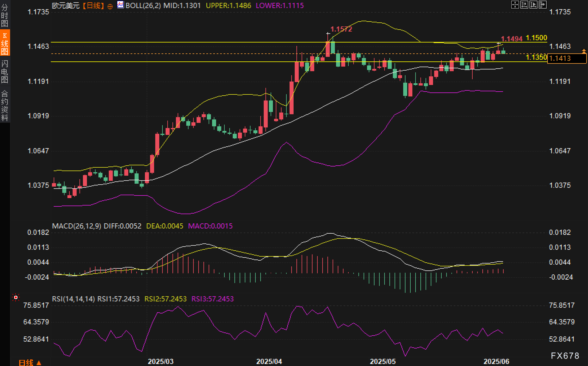Click the RSI(14,14,14) indicator label
Screen dimensions: 588x366
tap(73, 299)
